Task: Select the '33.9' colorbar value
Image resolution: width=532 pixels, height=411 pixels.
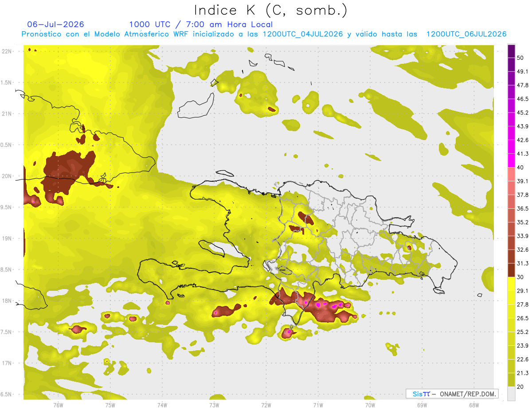Action: pos(523,236)
